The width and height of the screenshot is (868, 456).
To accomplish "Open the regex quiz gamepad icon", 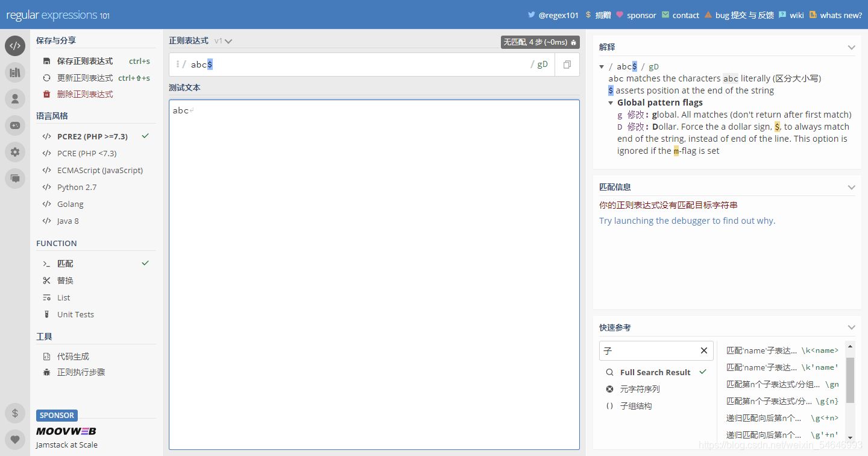I will [x=15, y=125].
